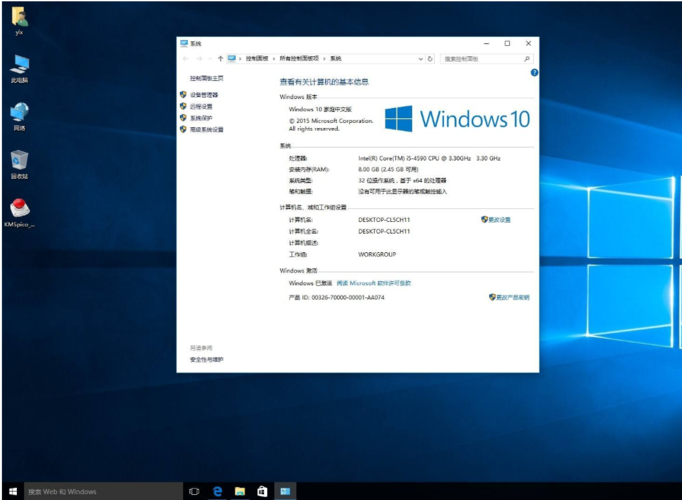Click the Advanced system settings shield icon

[183, 129]
